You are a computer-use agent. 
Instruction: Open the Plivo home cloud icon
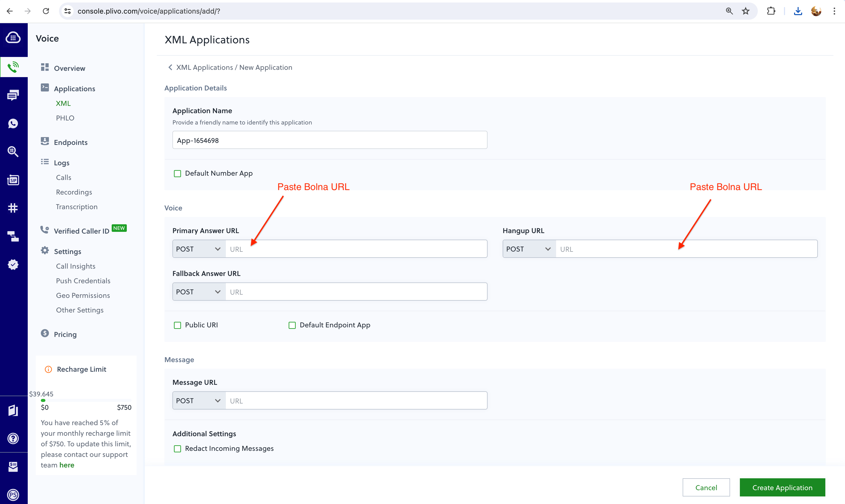[x=13, y=37]
